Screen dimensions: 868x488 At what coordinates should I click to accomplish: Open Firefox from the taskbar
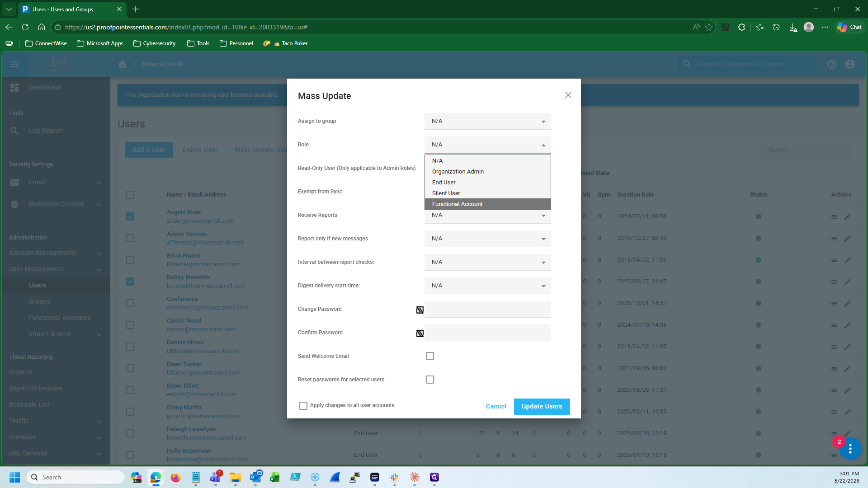click(x=176, y=477)
